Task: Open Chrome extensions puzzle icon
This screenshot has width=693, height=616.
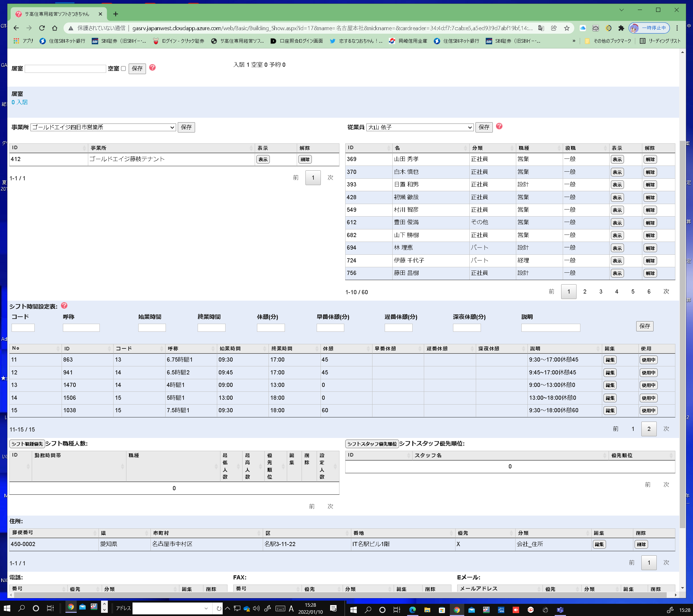Action: point(621,28)
